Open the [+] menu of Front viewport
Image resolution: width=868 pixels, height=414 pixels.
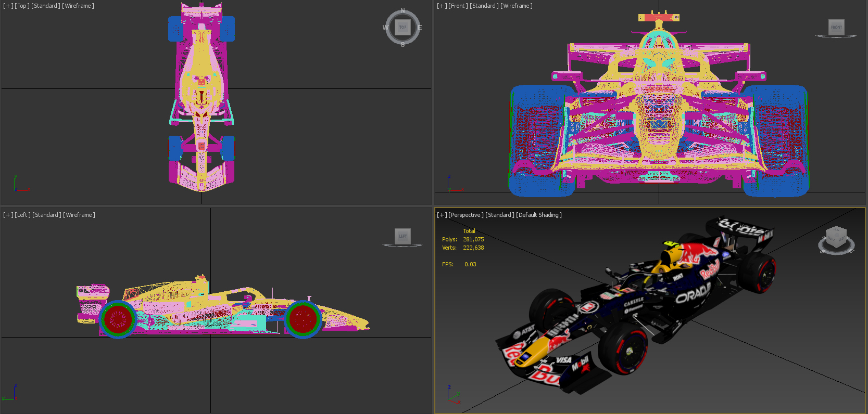[442, 6]
